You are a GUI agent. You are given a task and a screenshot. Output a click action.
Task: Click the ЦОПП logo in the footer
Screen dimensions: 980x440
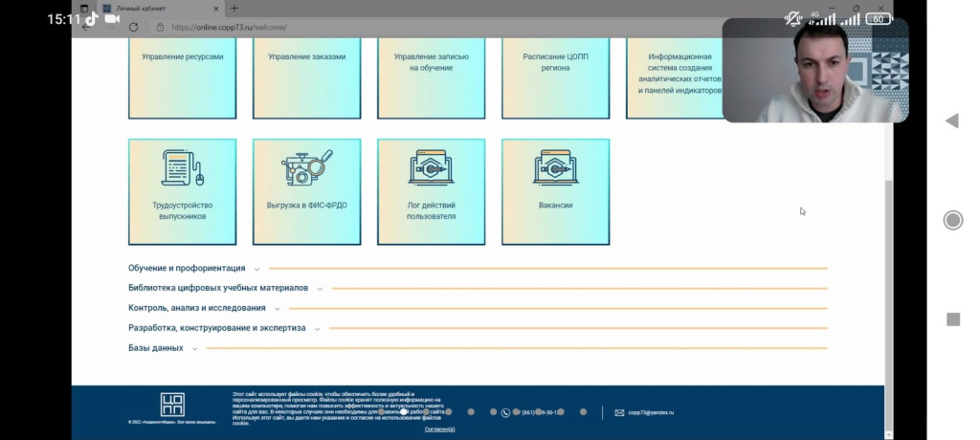[x=172, y=404]
